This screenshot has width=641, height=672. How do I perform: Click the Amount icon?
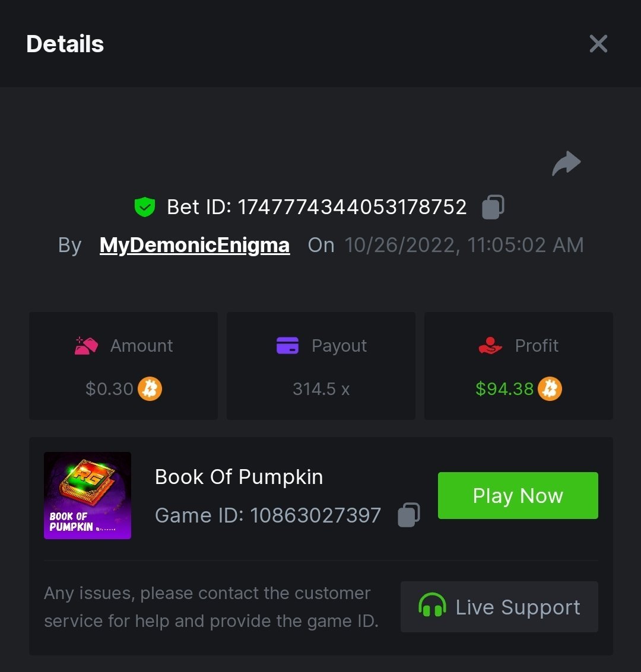[86, 345]
